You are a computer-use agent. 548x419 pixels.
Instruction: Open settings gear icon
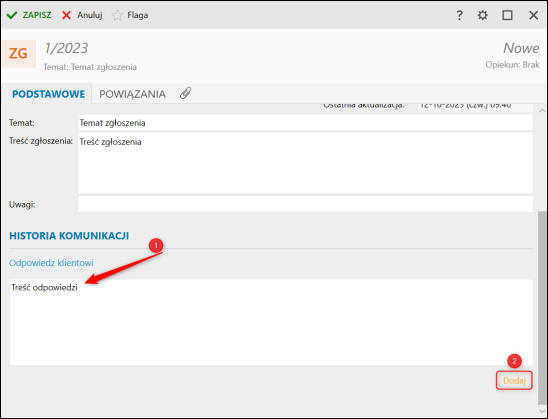pyautogui.click(x=483, y=15)
